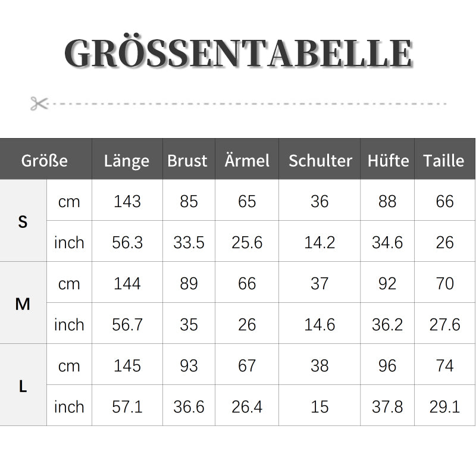Select the Taille column header
This screenshot has height=476, width=476.
pos(444,160)
